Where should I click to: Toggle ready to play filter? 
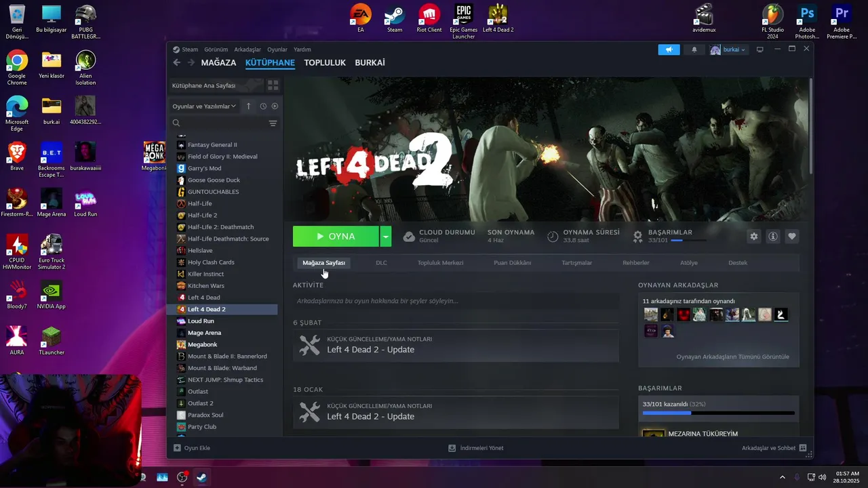click(275, 106)
